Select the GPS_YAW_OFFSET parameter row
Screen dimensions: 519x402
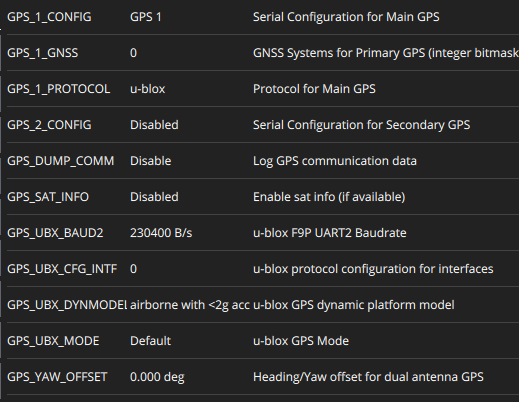(263, 377)
